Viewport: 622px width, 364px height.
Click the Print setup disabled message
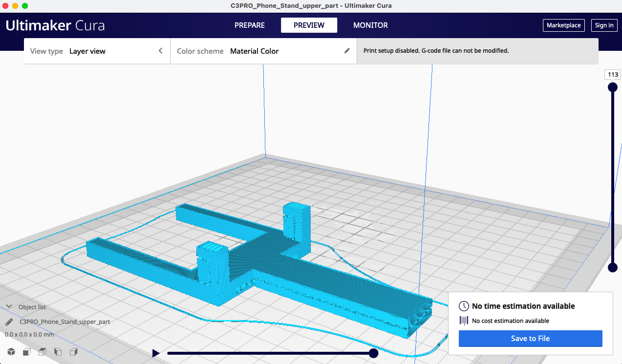[x=436, y=51]
